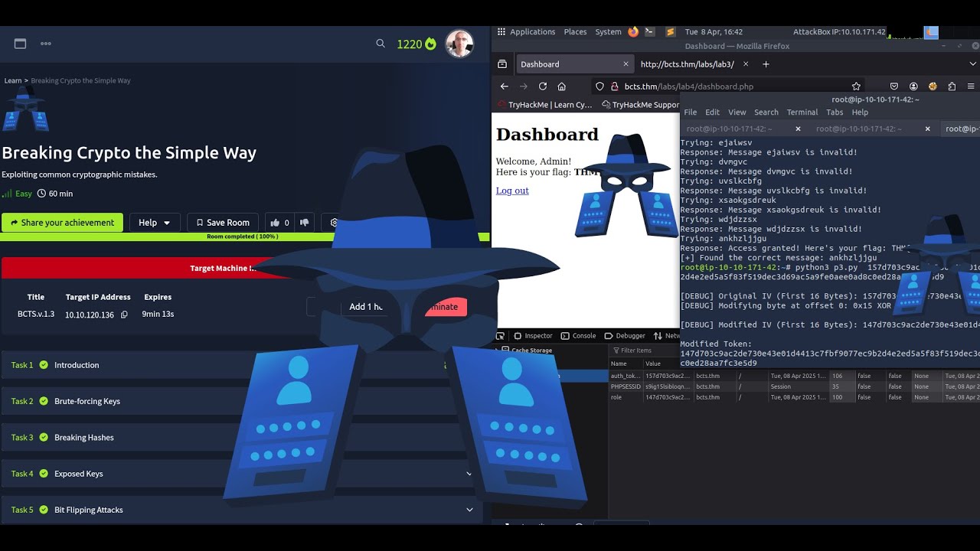Click the Room completed progress bar
The image size is (980, 551).
tap(245, 236)
